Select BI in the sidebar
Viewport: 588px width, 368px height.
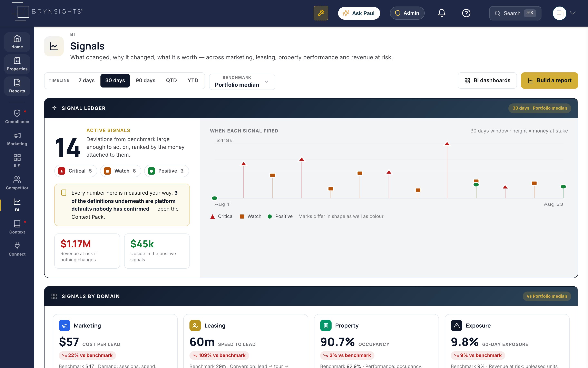pyautogui.click(x=17, y=205)
